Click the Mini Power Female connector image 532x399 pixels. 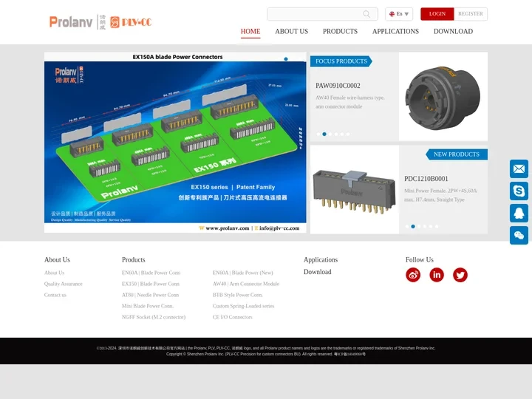[354, 190]
